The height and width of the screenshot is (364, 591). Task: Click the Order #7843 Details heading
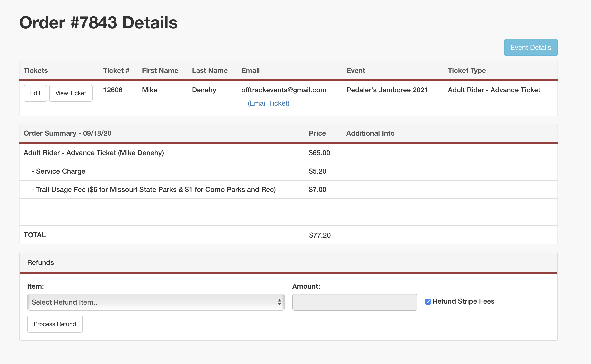coord(98,22)
